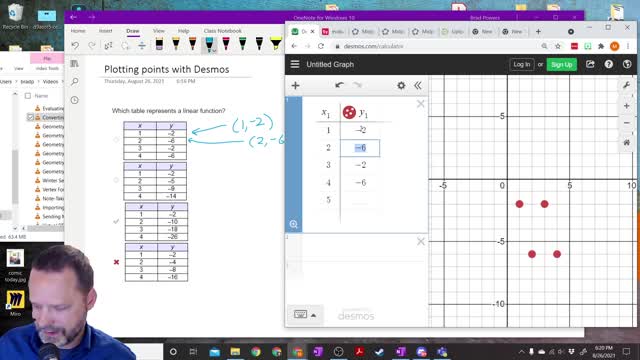The image size is (640, 360).
Task: Open the Desmos hamburger menu
Action: click(295, 64)
